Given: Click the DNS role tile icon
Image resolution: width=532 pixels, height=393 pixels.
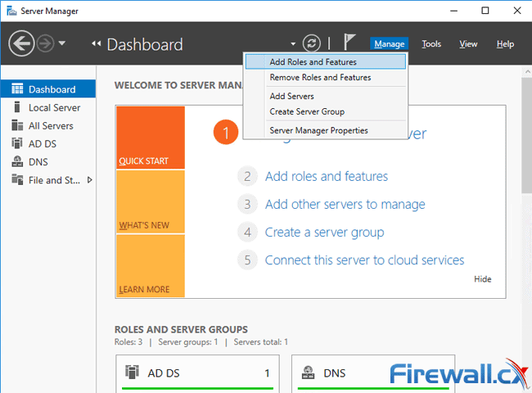Looking at the screenshot, I should pos(308,373).
